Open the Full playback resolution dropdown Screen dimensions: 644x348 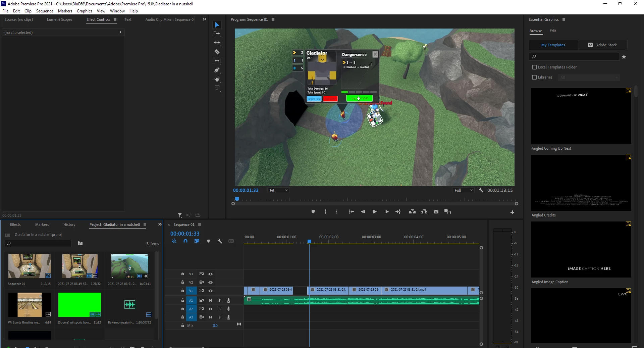(x=463, y=190)
